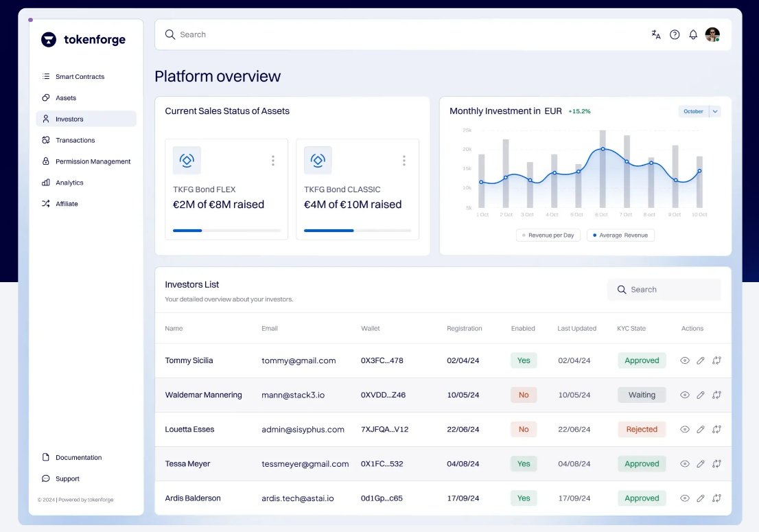
Task: Open TKFG Bond CLASSIC three-dot menu
Action: tap(404, 161)
